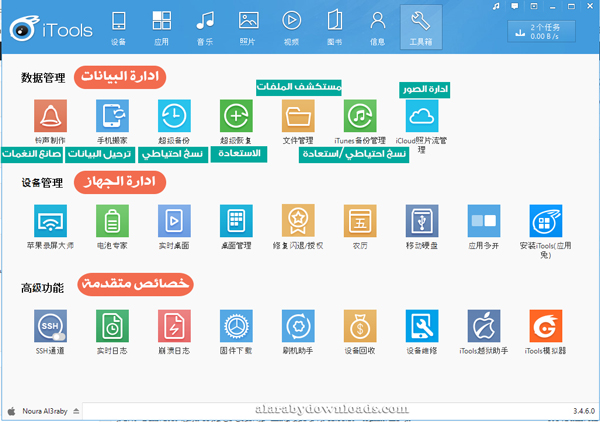The image size is (600, 422).
Task: Switch to the Device tab
Action: click(118, 28)
